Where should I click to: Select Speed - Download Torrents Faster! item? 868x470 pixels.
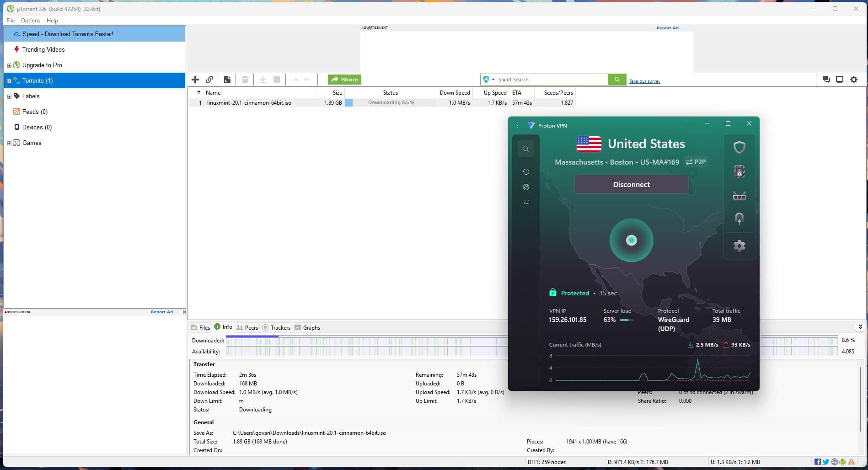(x=95, y=34)
